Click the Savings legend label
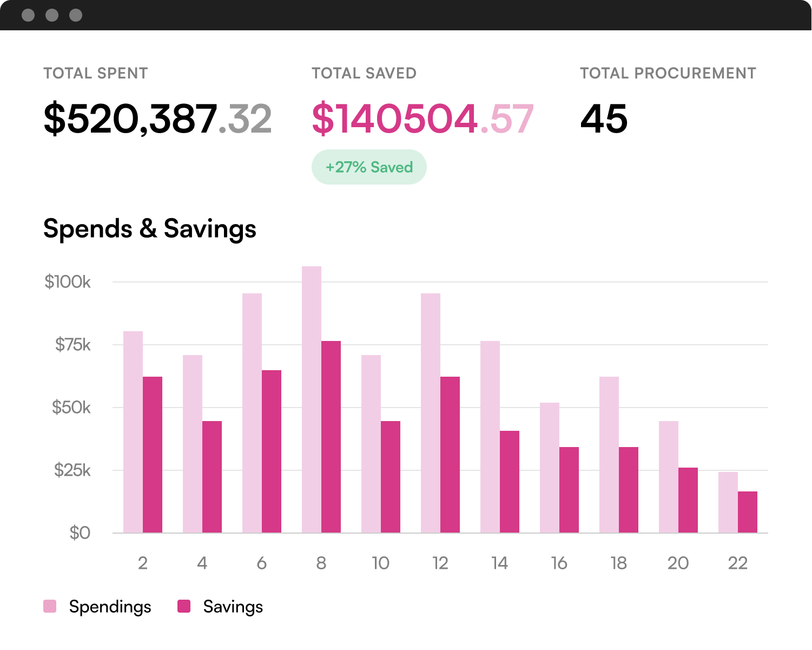812x650 pixels. [x=233, y=607]
